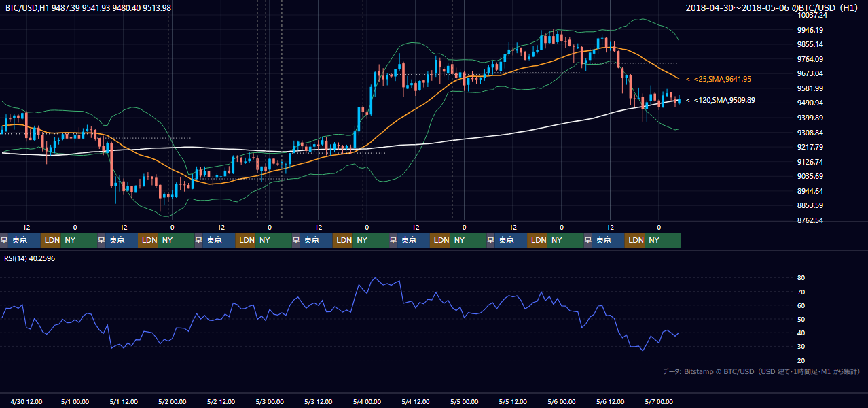Screen dimensions: 868x408
Task: Click price axis value 8944.64
Action: click(x=810, y=191)
